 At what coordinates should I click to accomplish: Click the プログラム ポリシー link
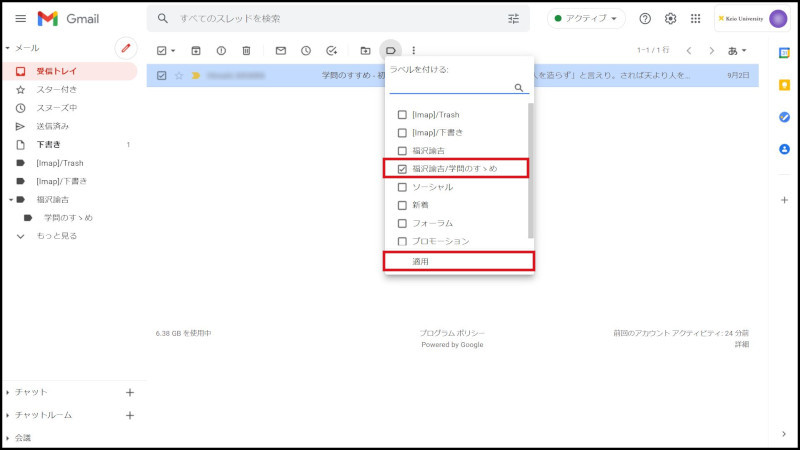(452, 333)
